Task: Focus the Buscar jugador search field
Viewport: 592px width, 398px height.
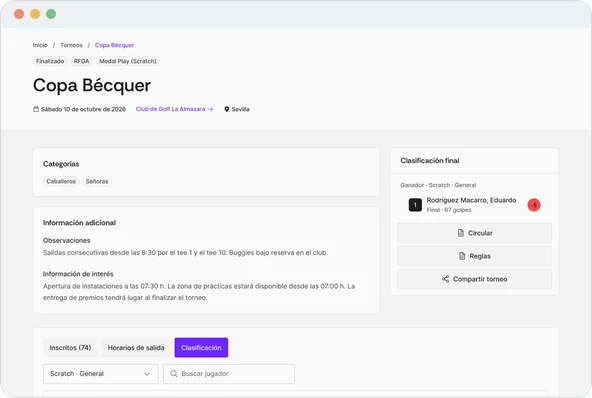Action: pos(229,374)
